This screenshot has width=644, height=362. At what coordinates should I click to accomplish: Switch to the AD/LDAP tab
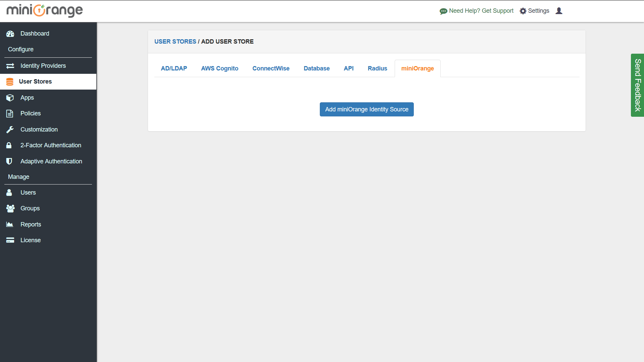pos(174,68)
